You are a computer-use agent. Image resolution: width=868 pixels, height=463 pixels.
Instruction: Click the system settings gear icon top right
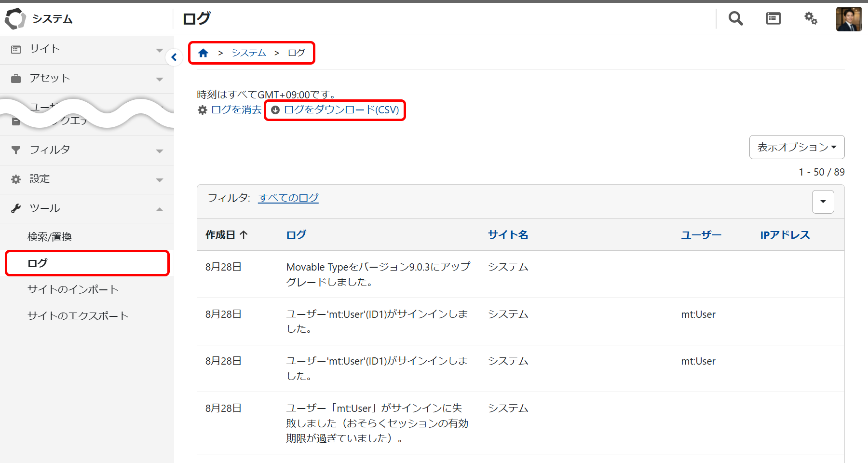811,18
